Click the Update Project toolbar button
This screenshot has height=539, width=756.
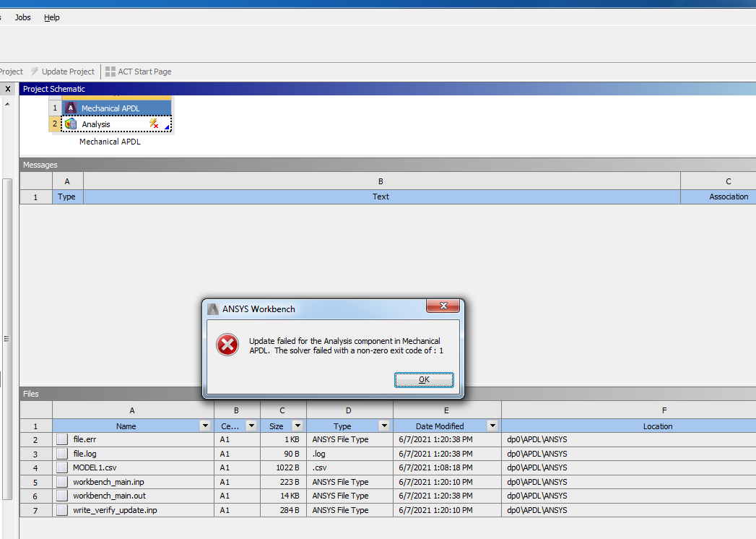point(63,72)
